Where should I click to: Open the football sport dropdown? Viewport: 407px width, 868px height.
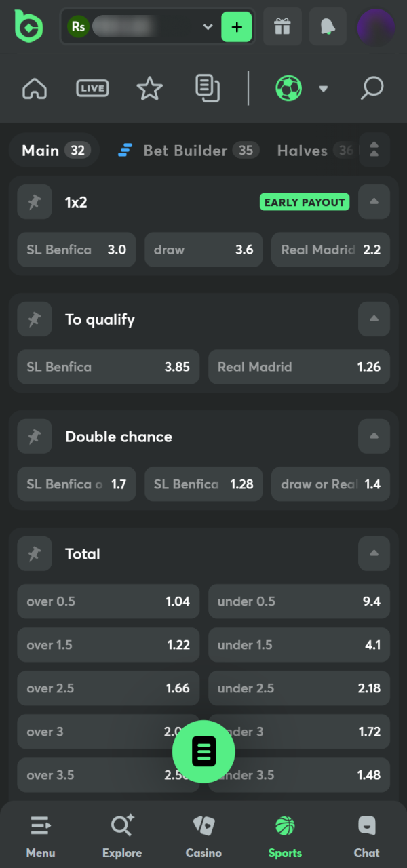click(x=324, y=88)
